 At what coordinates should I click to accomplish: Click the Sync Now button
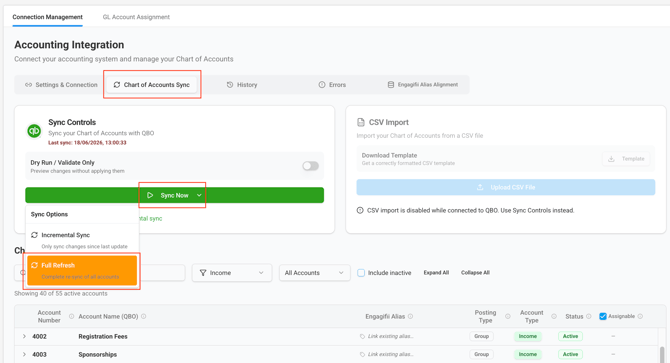[x=174, y=195]
